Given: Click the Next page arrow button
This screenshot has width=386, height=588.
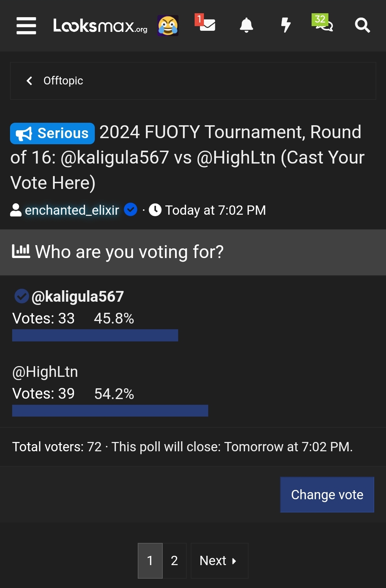Looking at the screenshot, I should tap(219, 560).
